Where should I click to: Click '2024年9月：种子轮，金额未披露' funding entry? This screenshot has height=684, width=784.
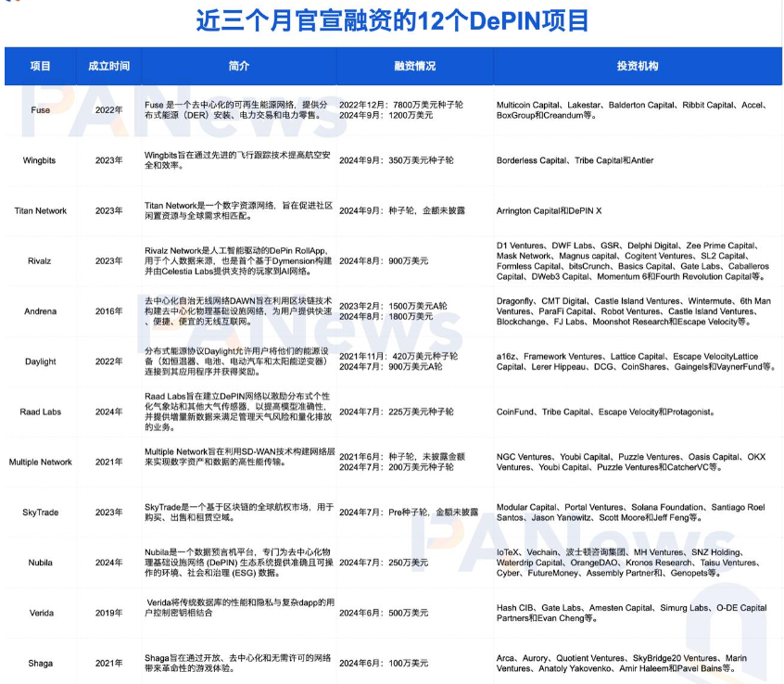point(402,211)
